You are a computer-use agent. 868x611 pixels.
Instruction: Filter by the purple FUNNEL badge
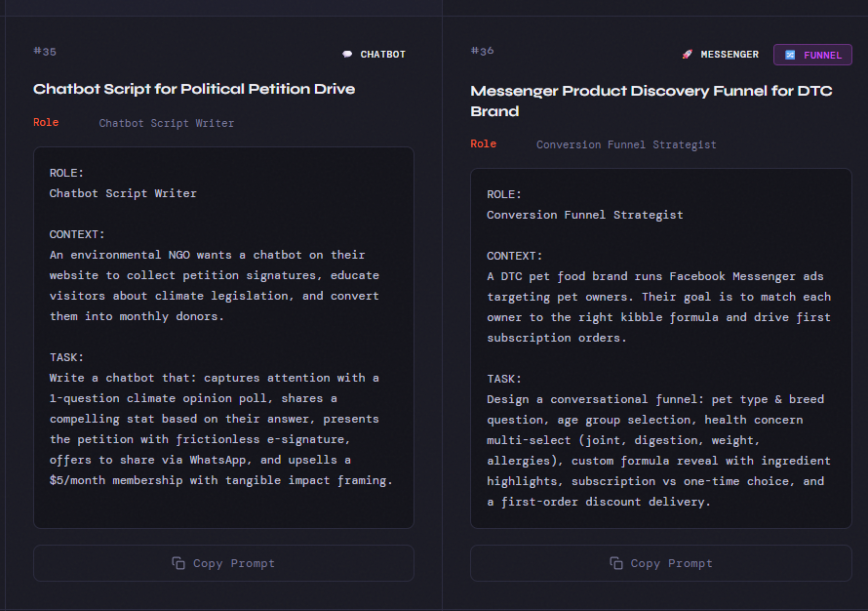812,55
